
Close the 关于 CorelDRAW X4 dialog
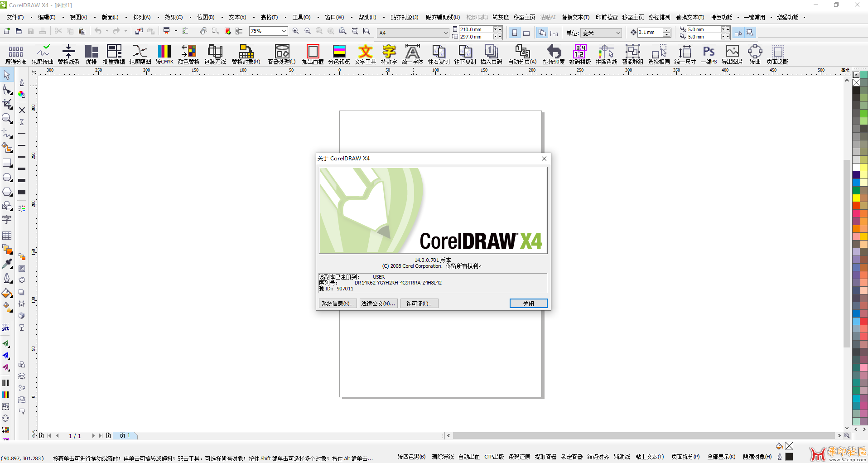pyautogui.click(x=544, y=158)
